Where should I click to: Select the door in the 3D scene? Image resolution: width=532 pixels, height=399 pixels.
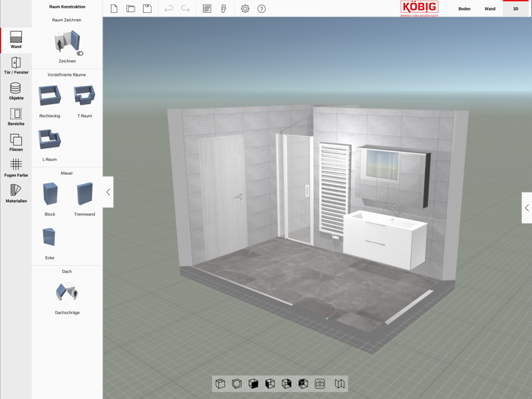(223, 197)
